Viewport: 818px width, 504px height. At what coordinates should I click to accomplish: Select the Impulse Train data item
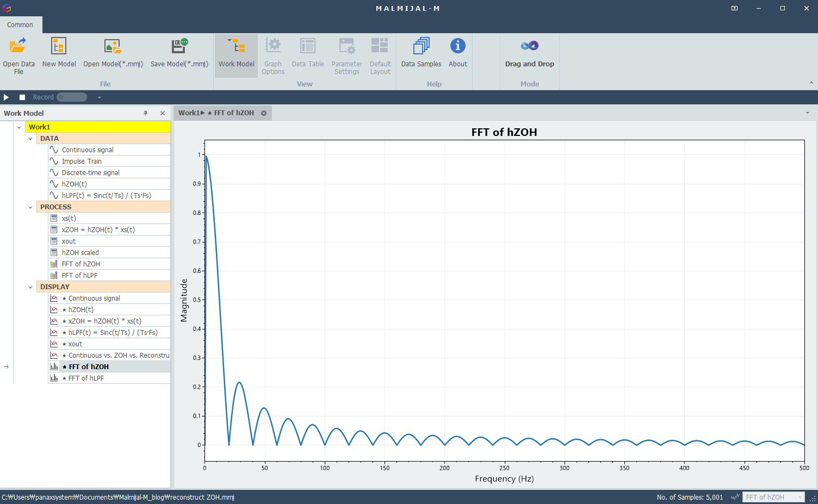109,161
